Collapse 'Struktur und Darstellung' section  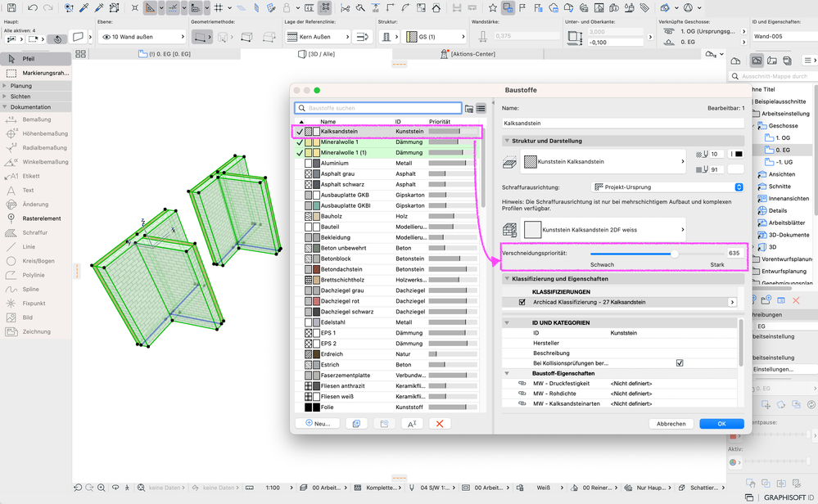click(x=507, y=141)
